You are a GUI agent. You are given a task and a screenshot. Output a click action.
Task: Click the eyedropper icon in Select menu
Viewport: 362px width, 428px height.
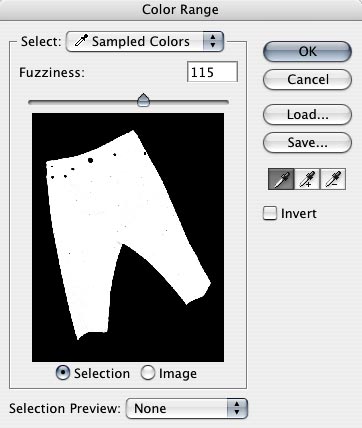point(81,41)
